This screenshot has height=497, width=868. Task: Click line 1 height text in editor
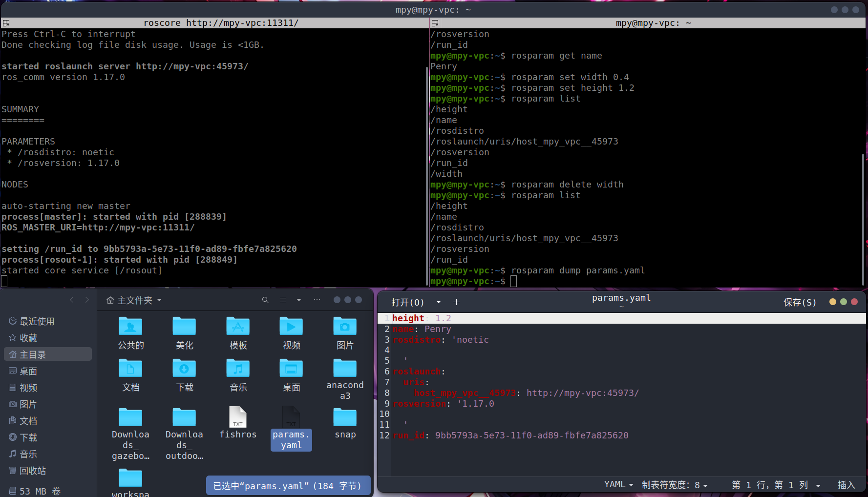click(408, 318)
